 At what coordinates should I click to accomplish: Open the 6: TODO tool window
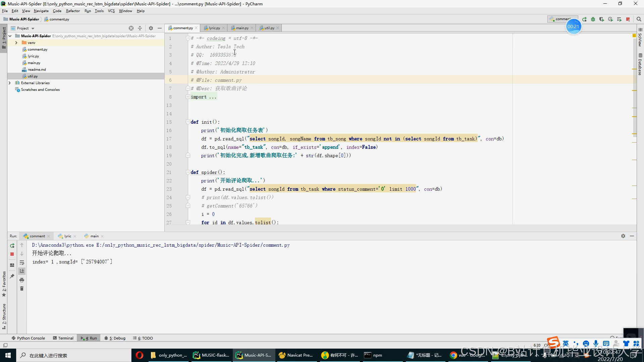[143, 338]
